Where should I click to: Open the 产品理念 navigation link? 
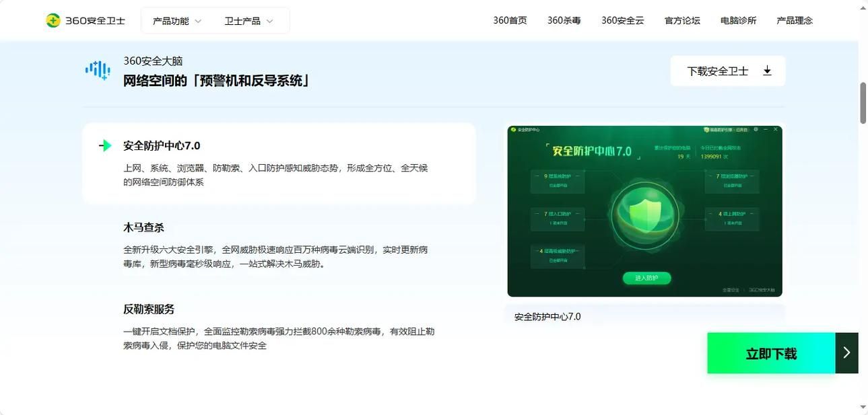(795, 21)
